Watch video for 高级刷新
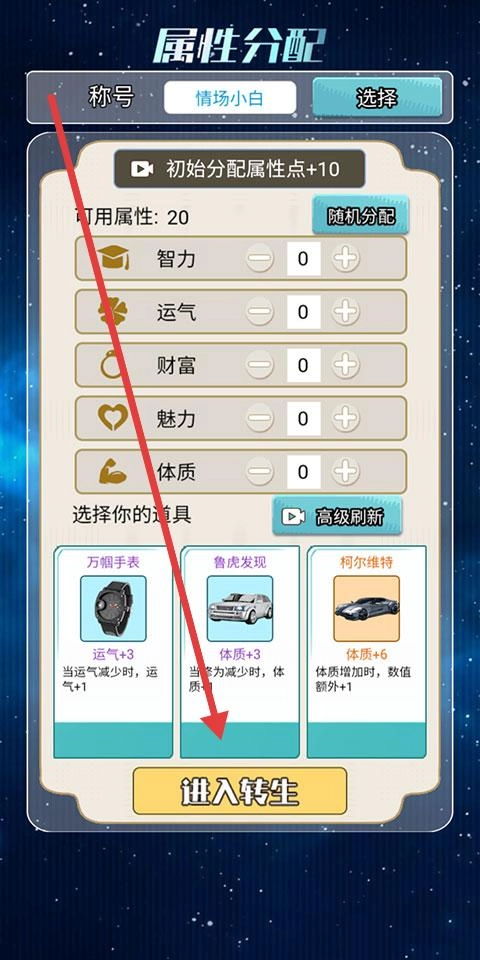 click(337, 516)
